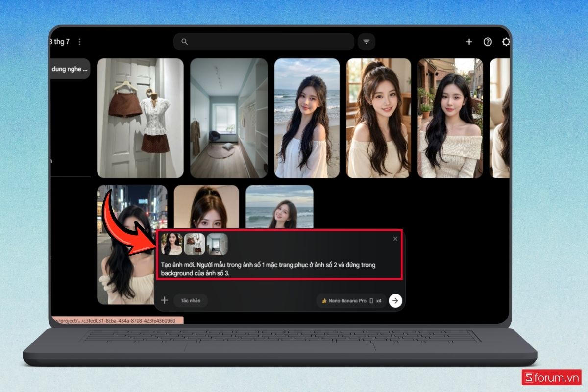This screenshot has width=588, height=392.
Task: Open the beach portrait in the top row
Action: pos(307,118)
